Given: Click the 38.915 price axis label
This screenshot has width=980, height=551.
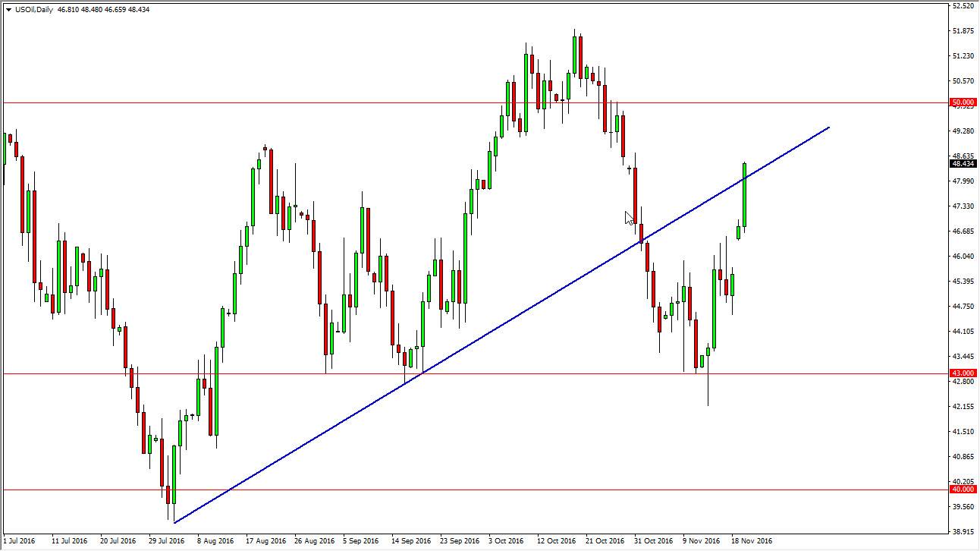Looking at the screenshot, I should (963, 532).
